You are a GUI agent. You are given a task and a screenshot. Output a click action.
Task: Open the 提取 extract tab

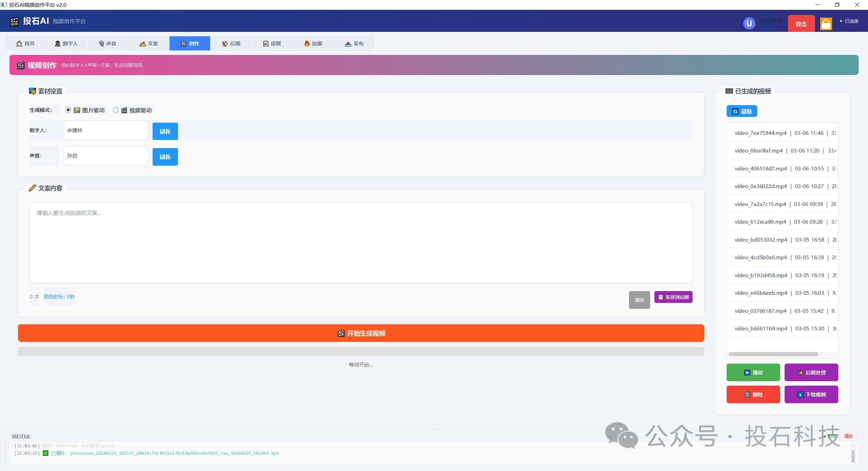(x=272, y=43)
